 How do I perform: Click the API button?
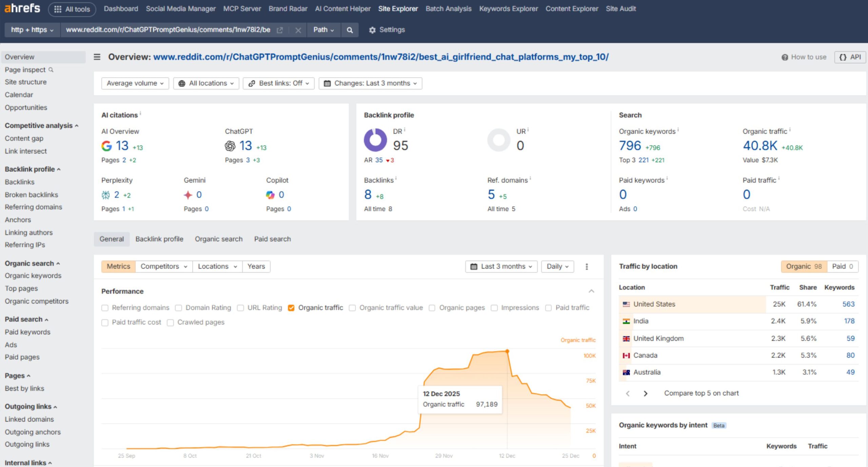(x=850, y=57)
